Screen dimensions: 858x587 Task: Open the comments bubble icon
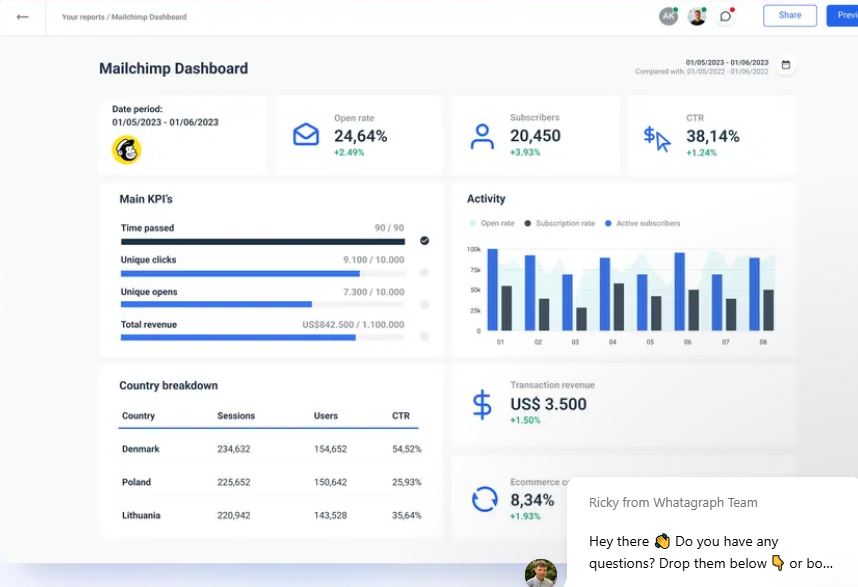point(726,16)
